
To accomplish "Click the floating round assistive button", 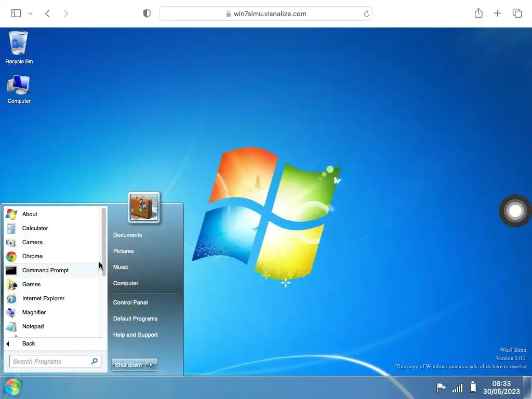I will 515,211.
